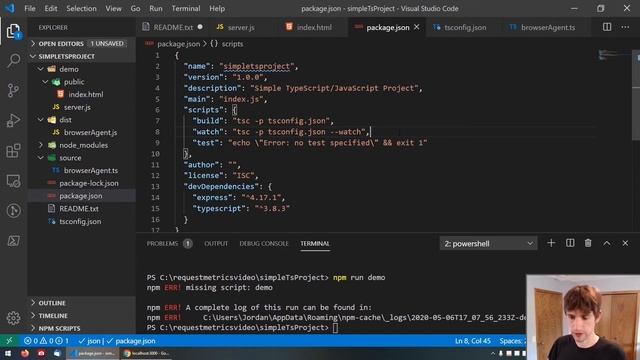Open the Terminal menu
Image resolution: width=640 pixels, height=360 pixels.
(x=186, y=8)
